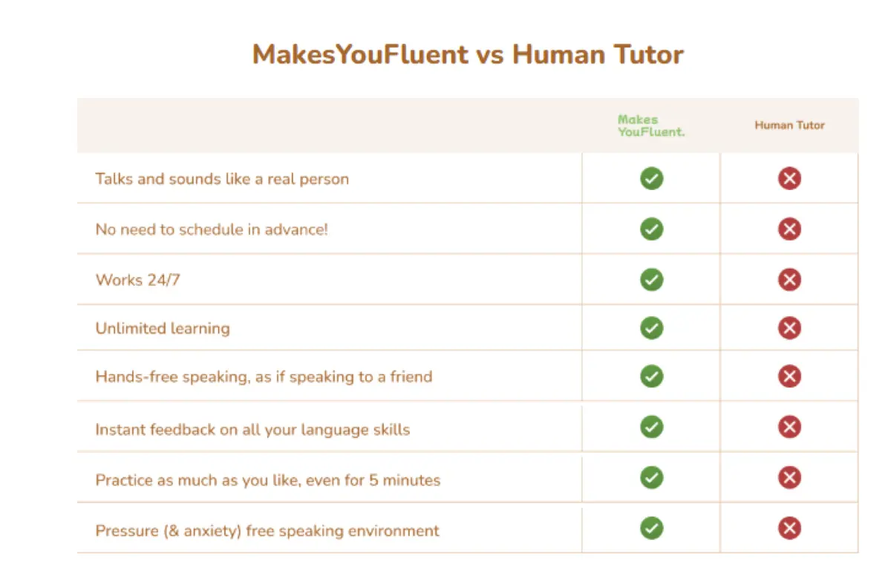Click green checkmark for Unlimited learning row

coord(651,328)
